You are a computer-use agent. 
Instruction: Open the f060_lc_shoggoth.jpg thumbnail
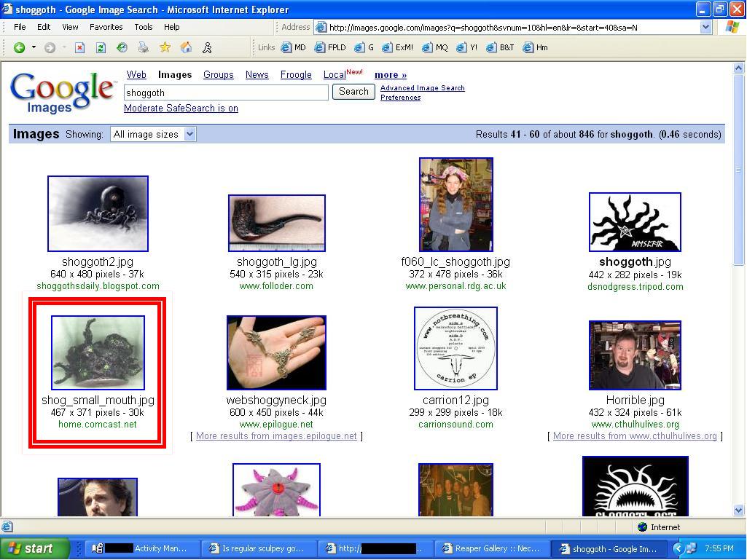456,205
